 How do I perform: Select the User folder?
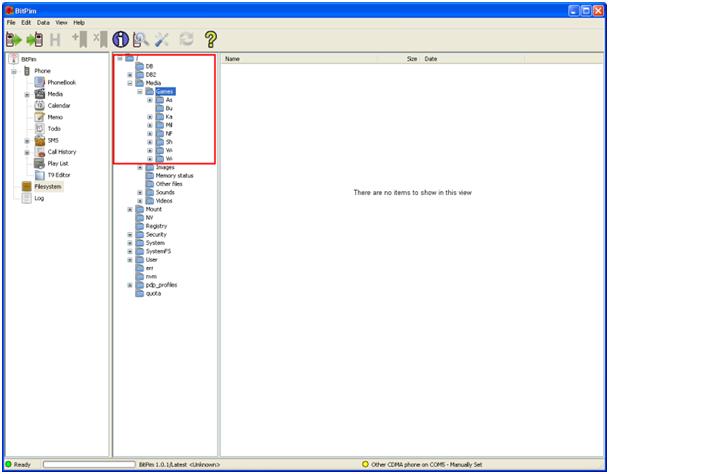coord(151,260)
